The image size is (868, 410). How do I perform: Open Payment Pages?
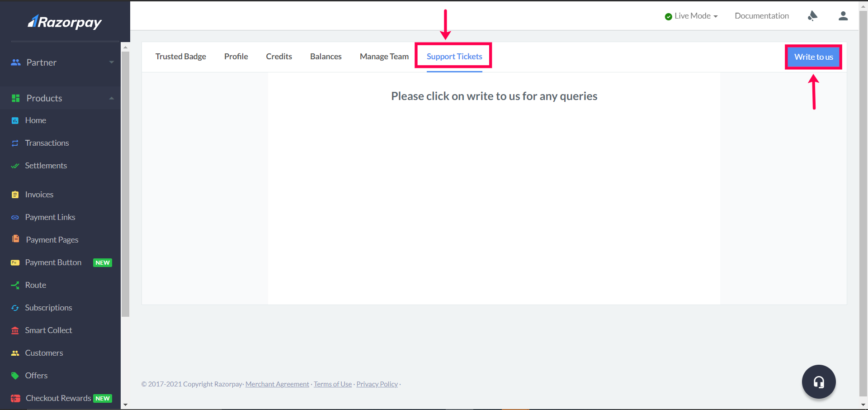[x=52, y=240]
